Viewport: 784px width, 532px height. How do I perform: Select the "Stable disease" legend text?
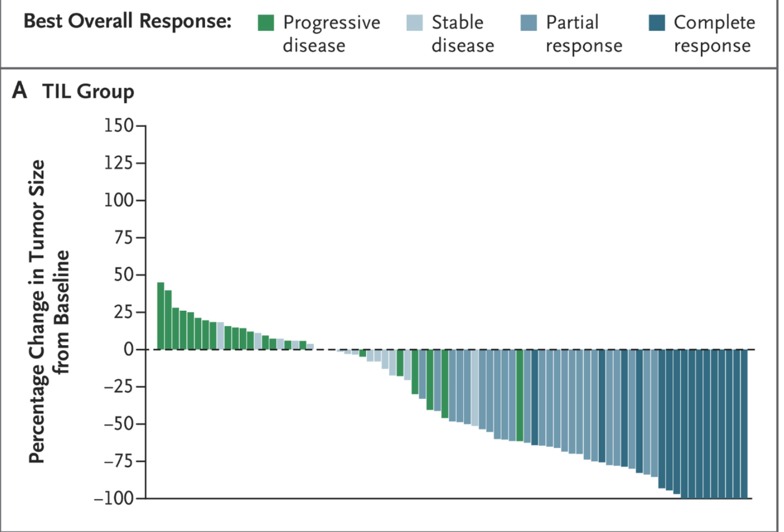point(462,33)
